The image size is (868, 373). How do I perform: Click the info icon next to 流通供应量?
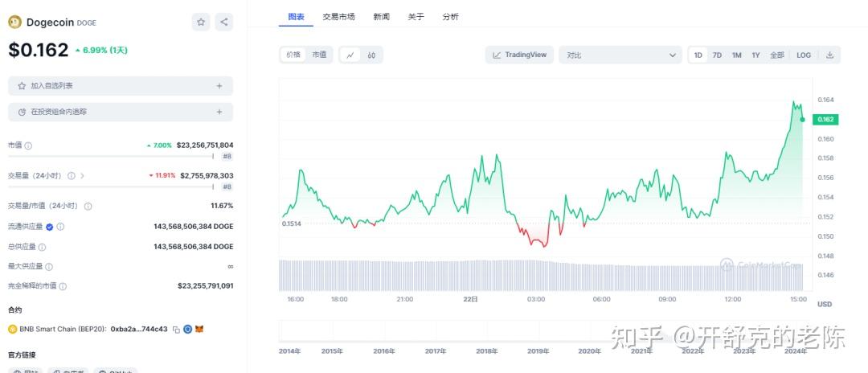(x=60, y=227)
